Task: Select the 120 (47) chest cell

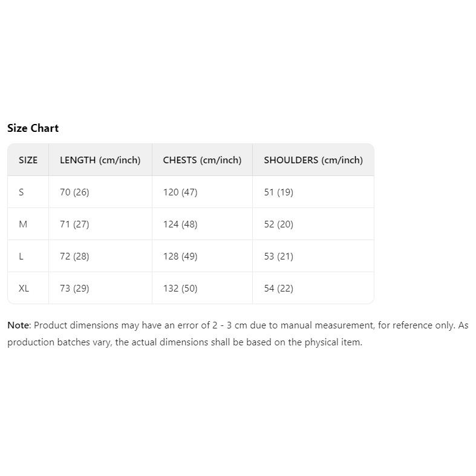Action: point(180,192)
